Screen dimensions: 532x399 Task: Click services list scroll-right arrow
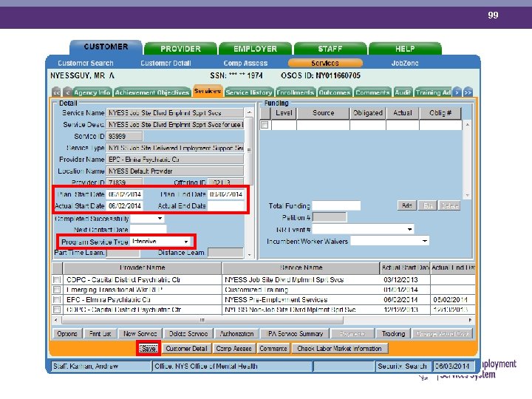[x=470, y=320]
